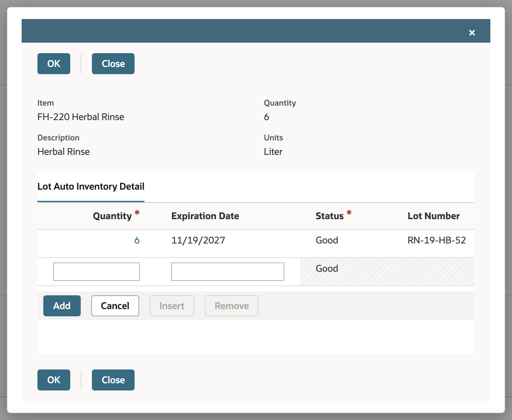Select the RN-19-HB-52 lot number cell
Image resolution: width=512 pixels, height=420 pixels.
click(x=437, y=240)
